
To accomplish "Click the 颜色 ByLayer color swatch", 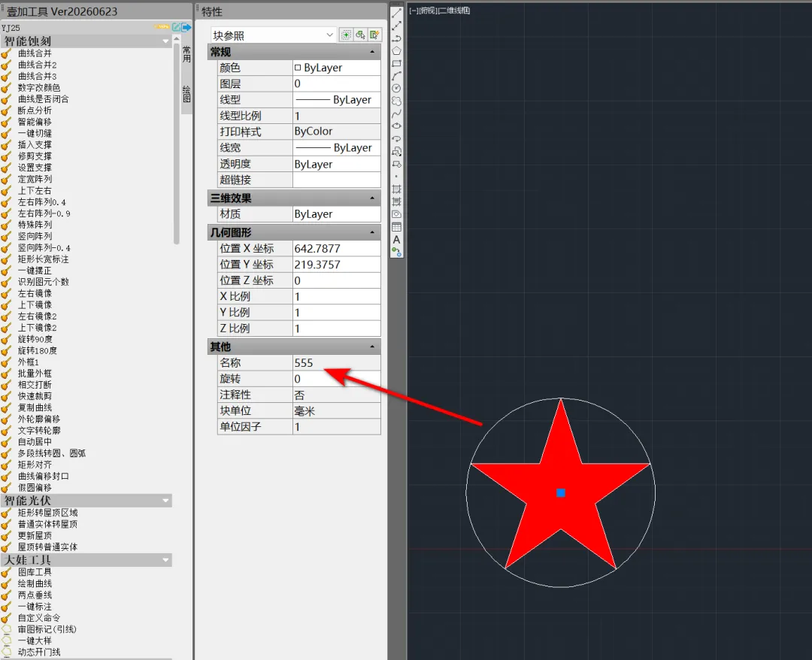I will (298, 68).
